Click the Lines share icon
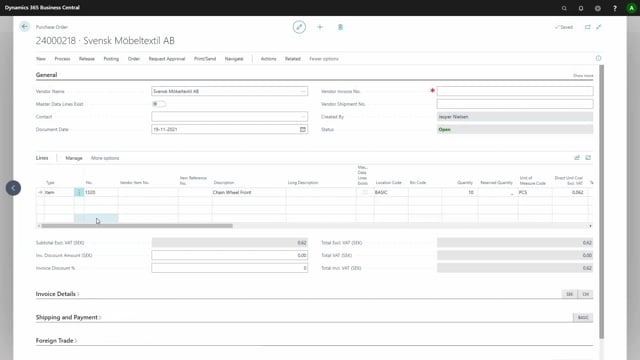Screen dimensions: 640x360 tap(577, 158)
